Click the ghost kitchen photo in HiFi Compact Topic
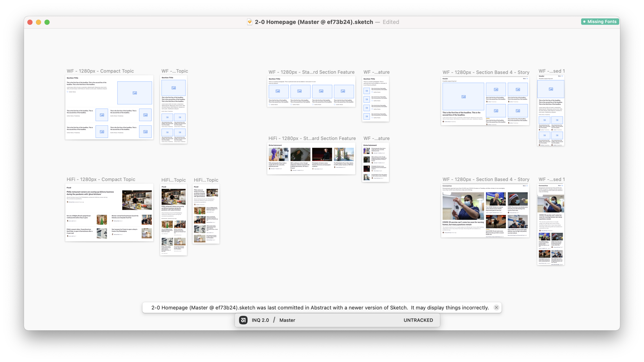Screen dimensions: 644x362 137,200
